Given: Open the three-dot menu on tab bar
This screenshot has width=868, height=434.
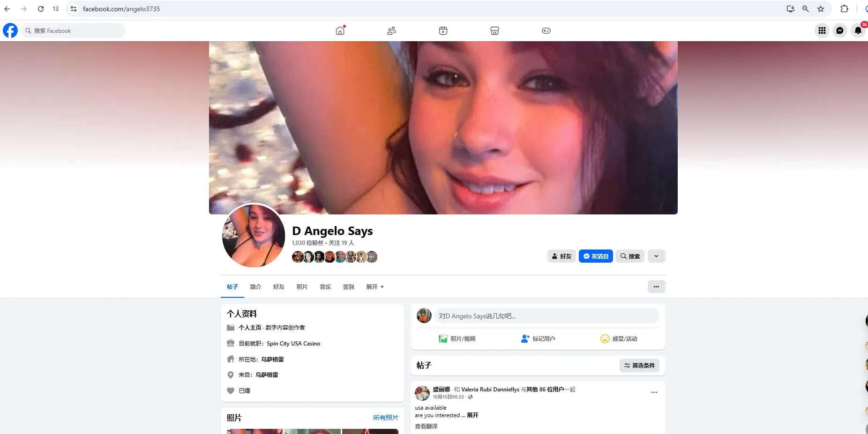Looking at the screenshot, I should [656, 287].
